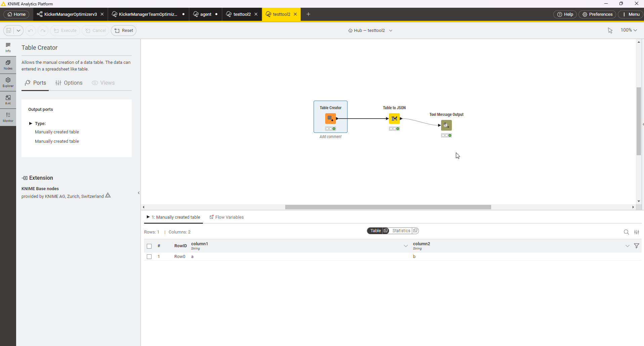Open the column2 header dropdown arrow
The width and height of the screenshot is (644, 346).
pos(627,246)
